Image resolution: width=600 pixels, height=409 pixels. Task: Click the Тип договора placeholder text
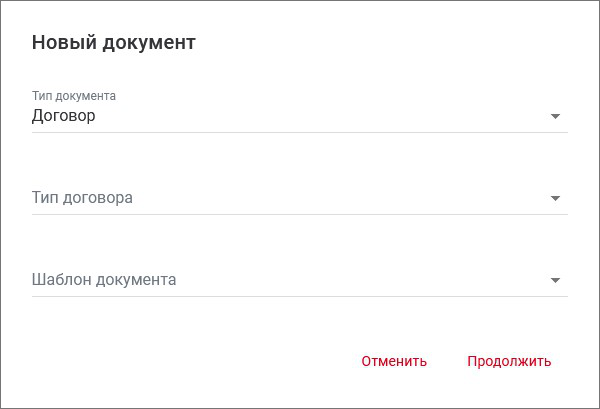pos(82,198)
